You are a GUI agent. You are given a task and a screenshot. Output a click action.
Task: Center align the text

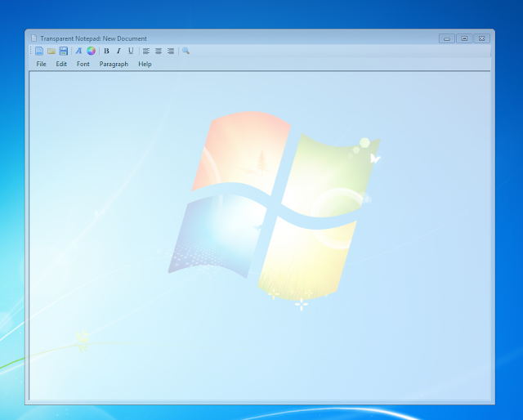pos(159,51)
